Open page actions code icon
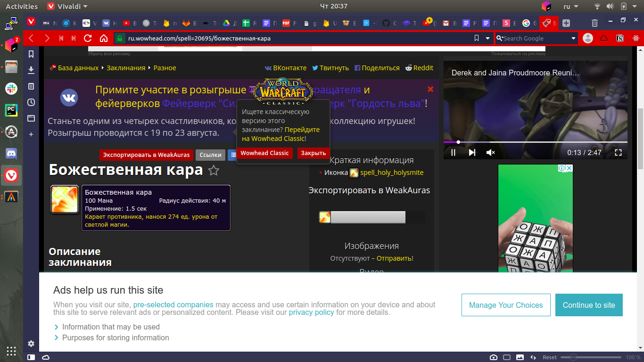644x362 pixels. coord(533,357)
